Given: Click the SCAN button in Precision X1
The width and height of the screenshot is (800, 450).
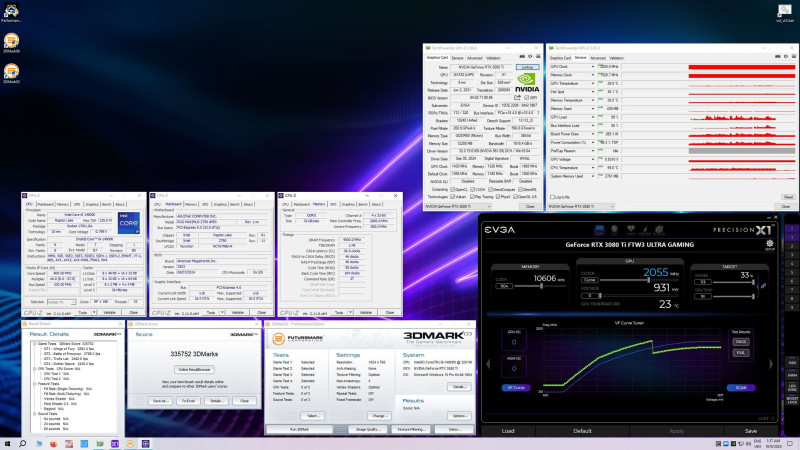Looking at the screenshot, I should point(741,388).
